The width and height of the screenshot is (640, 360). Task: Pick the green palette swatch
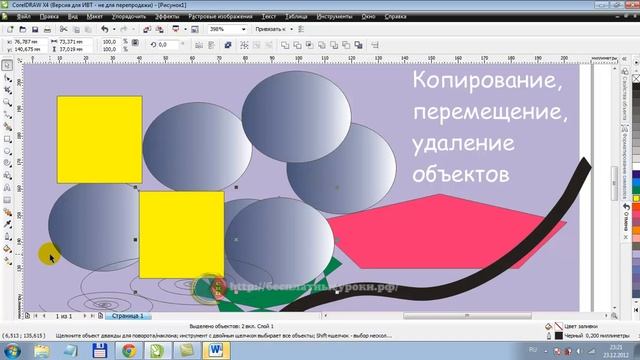(636, 189)
